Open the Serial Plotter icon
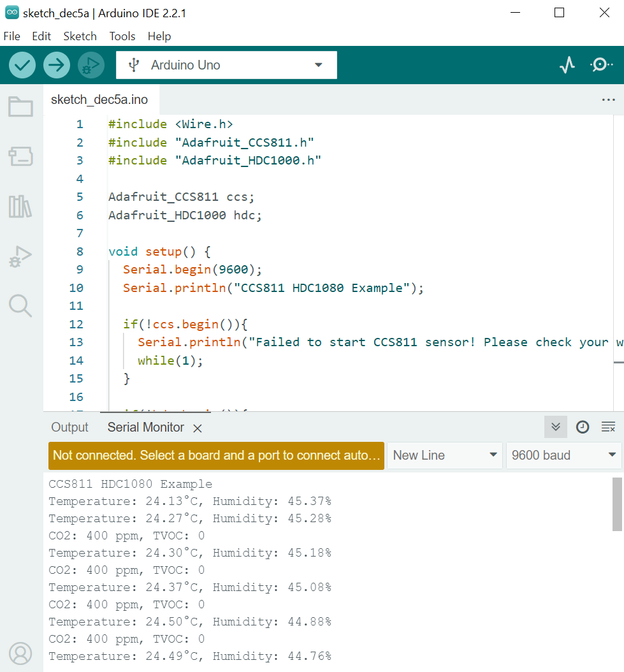 tap(567, 65)
